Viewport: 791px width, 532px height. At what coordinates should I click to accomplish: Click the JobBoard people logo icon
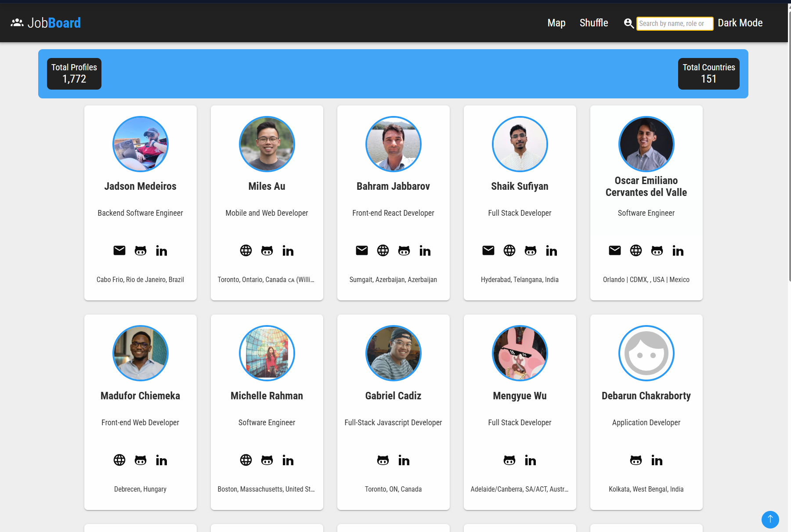tap(17, 22)
